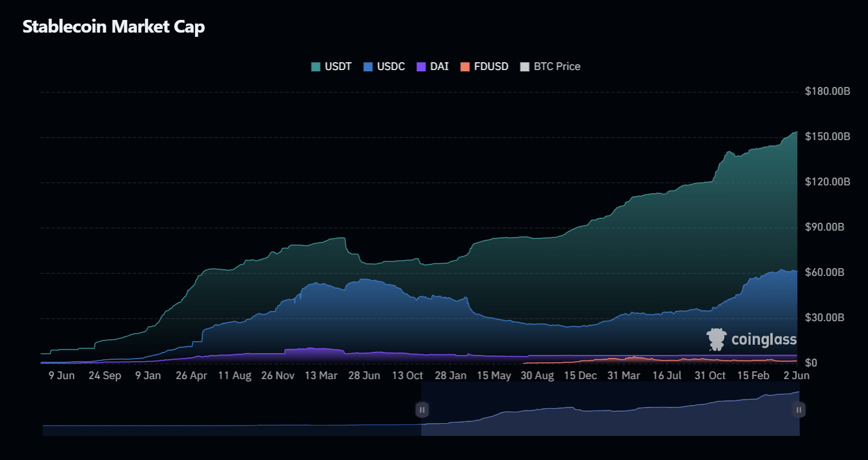The height and width of the screenshot is (460, 868).
Task: Click the 2 Jun axis label
Action: [x=797, y=375]
